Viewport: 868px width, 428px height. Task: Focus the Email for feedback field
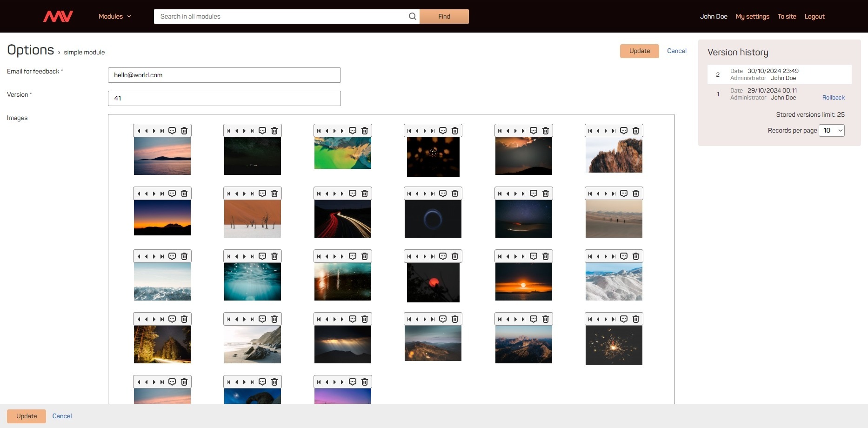224,75
